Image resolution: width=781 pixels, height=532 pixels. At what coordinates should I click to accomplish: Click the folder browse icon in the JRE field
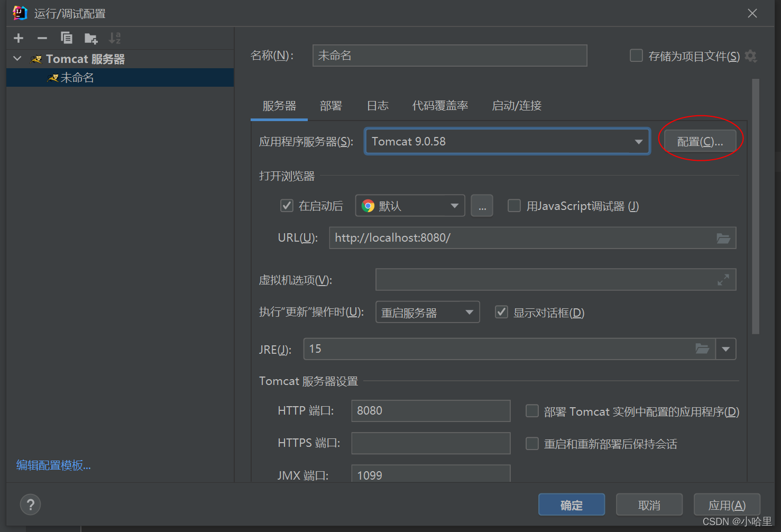pyautogui.click(x=702, y=348)
